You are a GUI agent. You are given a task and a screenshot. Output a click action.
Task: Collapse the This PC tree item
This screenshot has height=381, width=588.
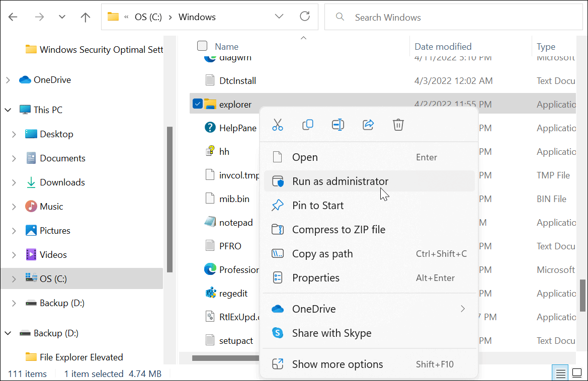click(x=8, y=109)
